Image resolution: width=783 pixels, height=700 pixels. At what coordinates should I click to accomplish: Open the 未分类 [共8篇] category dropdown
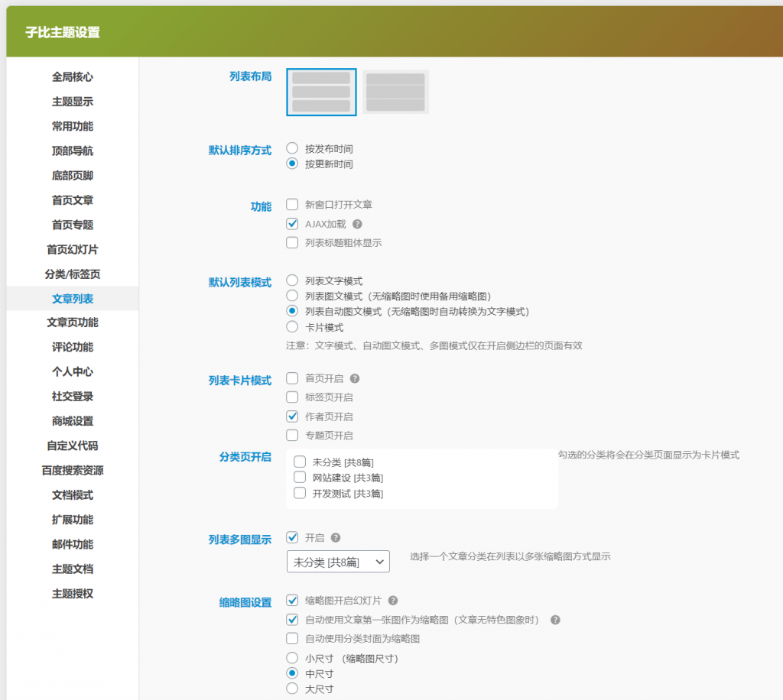(338, 562)
